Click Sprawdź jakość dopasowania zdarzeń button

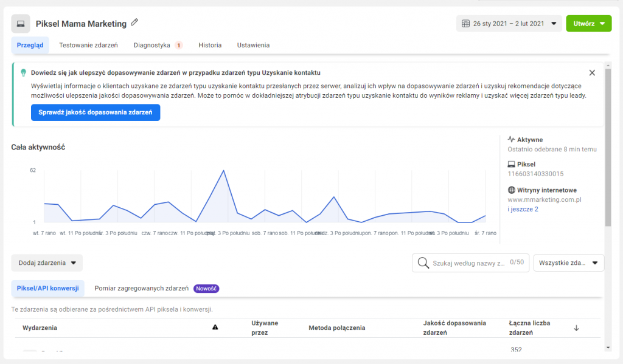point(96,112)
